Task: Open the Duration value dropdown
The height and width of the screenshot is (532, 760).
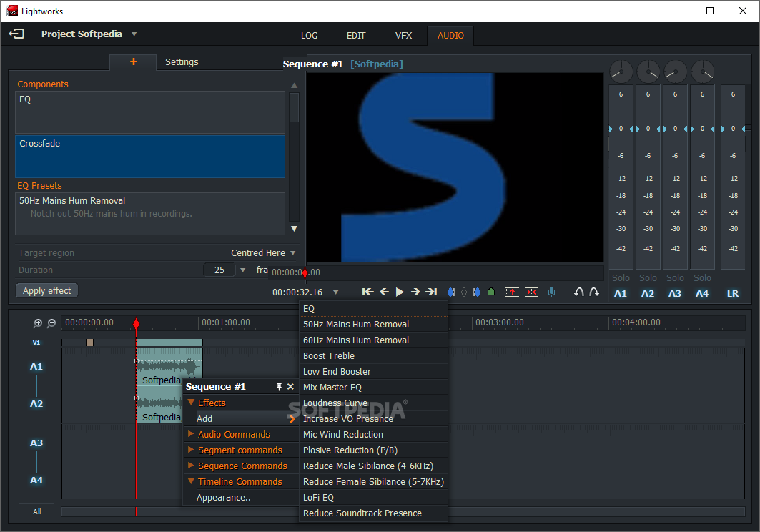Action: (x=243, y=270)
